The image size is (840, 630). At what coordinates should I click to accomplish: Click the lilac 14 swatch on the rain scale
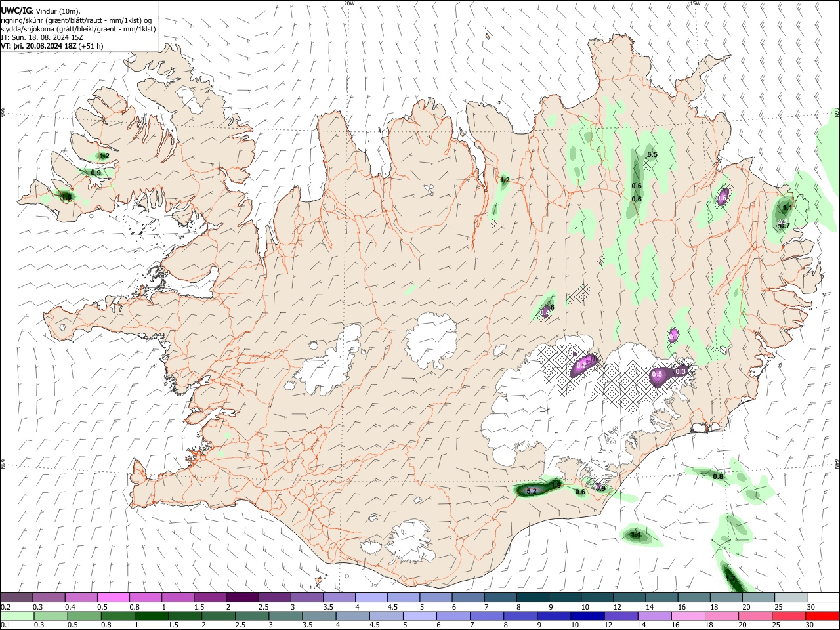pyautogui.click(x=655, y=616)
